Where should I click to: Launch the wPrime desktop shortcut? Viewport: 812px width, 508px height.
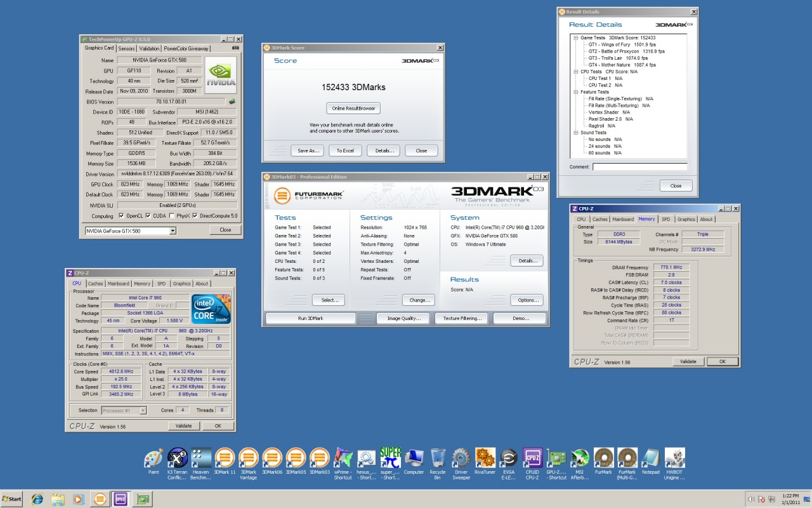point(343,458)
